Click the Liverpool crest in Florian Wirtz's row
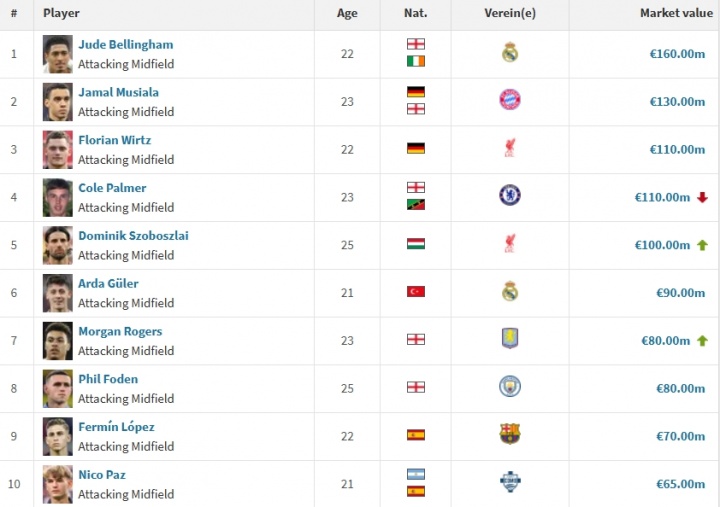Image resolution: width=720 pixels, height=507 pixels. click(510, 149)
